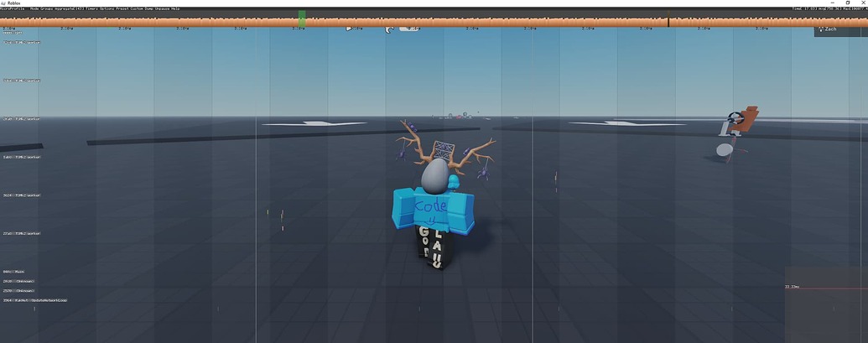Open the Help menu
The width and height of the screenshot is (868, 343).
[175, 9]
